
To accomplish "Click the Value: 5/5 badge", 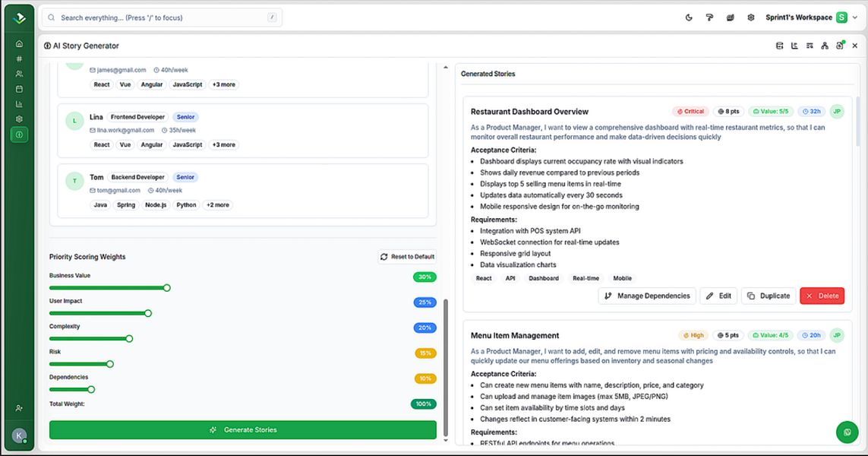I will click(x=771, y=112).
